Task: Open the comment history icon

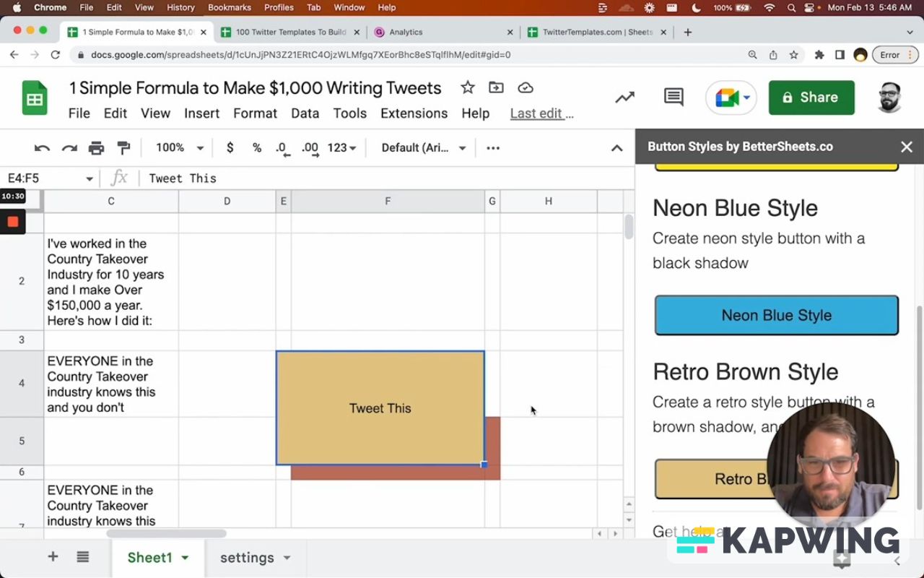Action: click(674, 98)
